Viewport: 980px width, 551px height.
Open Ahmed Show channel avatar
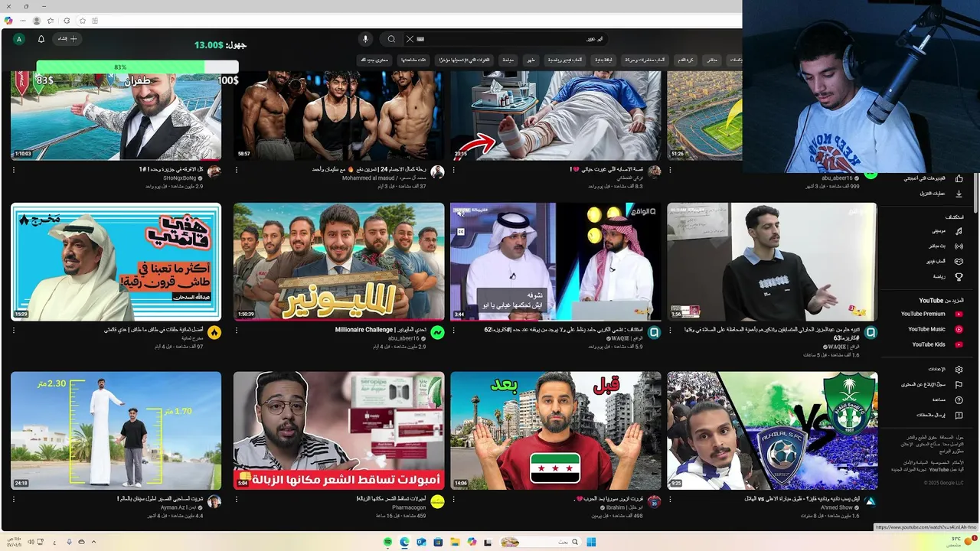[x=871, y=501]
